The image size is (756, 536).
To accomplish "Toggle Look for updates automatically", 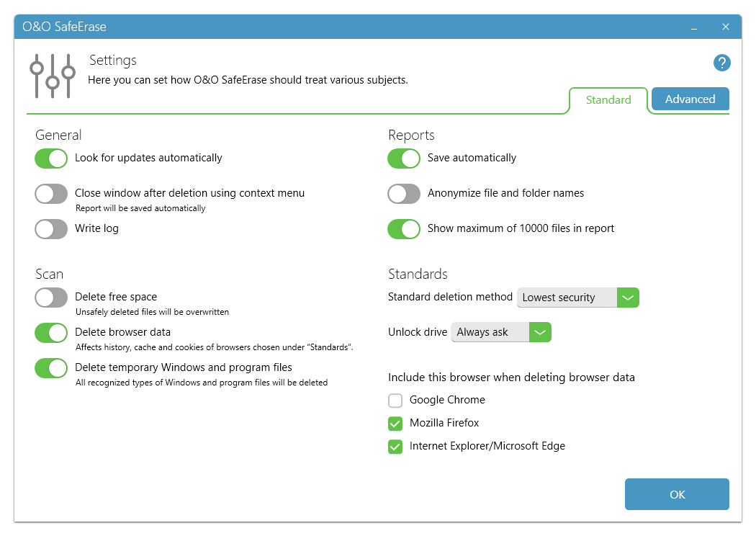I will 51,158.
